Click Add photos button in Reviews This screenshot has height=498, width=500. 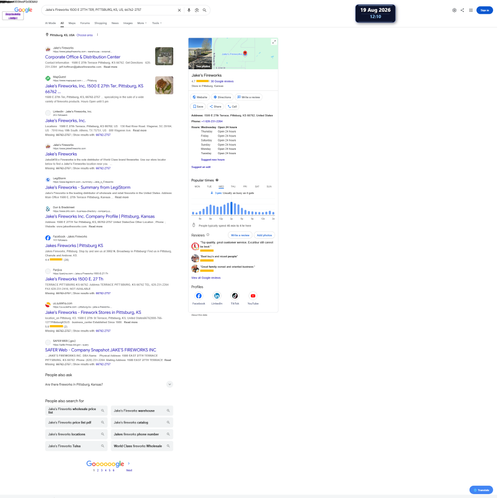click(x=264, y=235)
